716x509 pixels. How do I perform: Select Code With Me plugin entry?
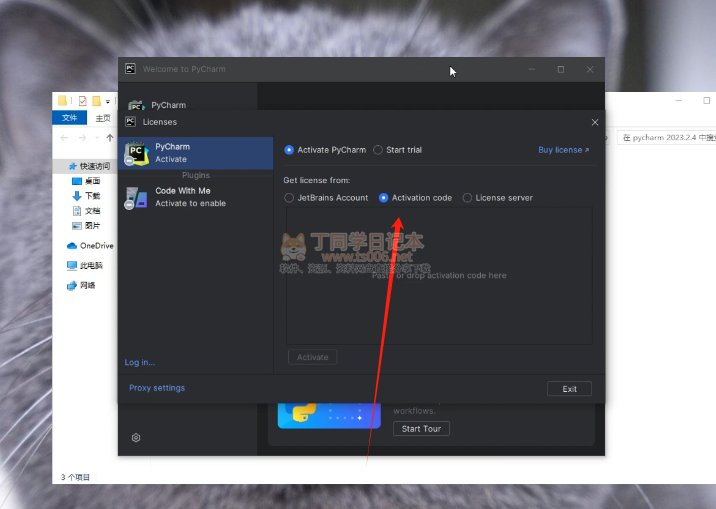(196, 197)
